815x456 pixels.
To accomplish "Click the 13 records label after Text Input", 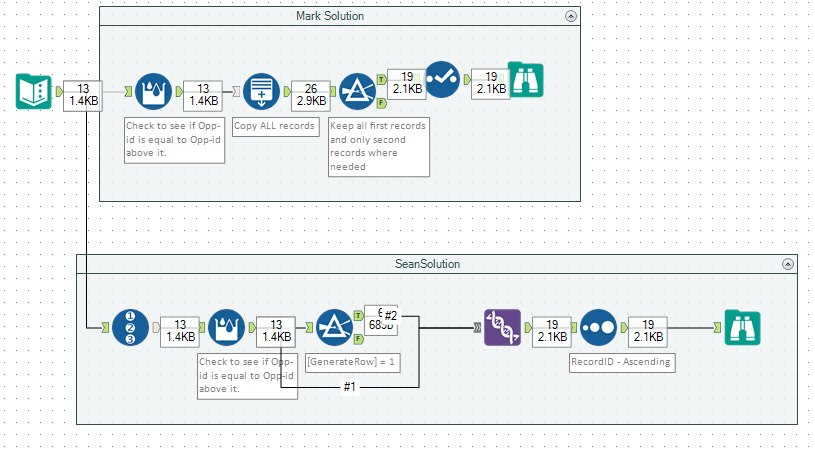I will coord(83,96).
